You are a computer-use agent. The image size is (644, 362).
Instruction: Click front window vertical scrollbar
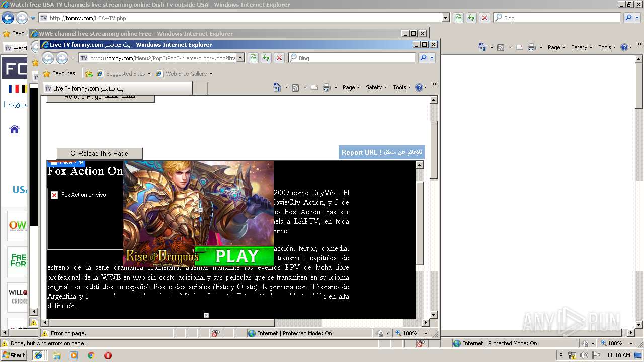(x=434, y=150)
